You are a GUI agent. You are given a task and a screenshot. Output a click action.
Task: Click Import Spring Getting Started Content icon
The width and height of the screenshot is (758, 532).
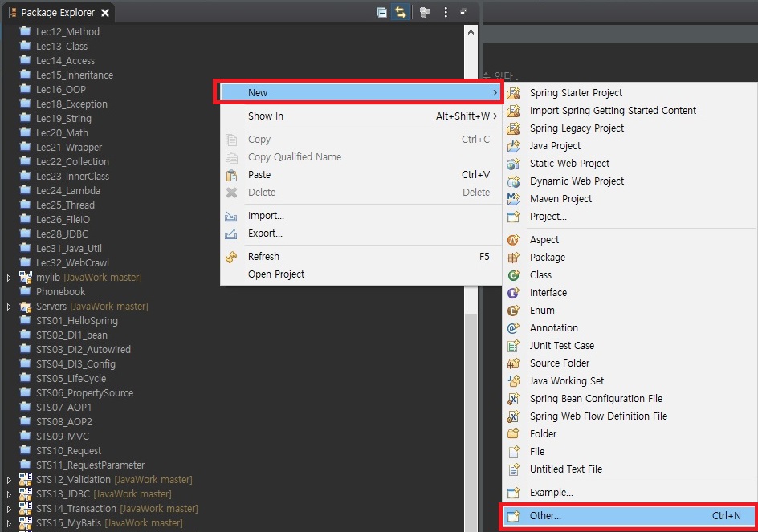pos(513,111)
